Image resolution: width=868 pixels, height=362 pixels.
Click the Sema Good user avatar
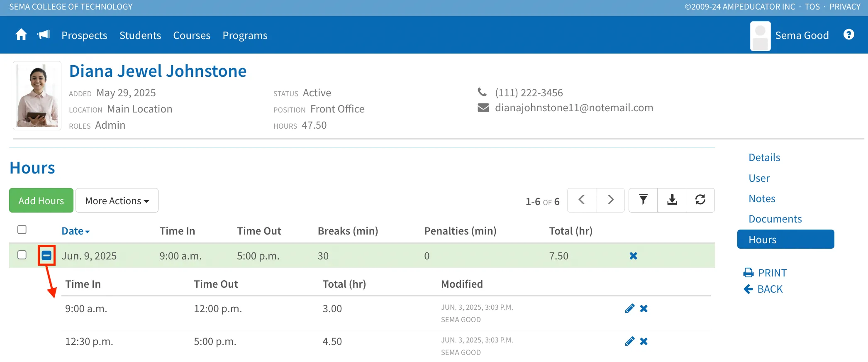click(760, 36)
